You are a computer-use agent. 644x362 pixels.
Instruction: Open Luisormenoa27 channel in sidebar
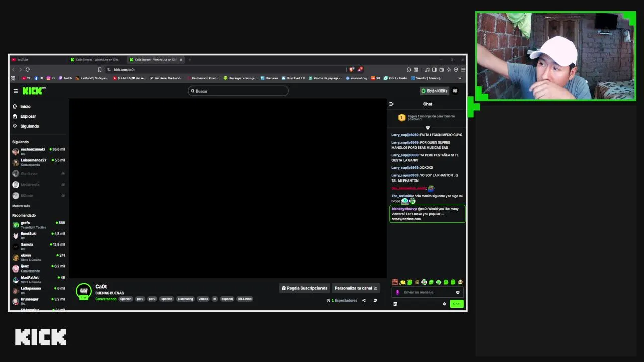pos(38,162)
